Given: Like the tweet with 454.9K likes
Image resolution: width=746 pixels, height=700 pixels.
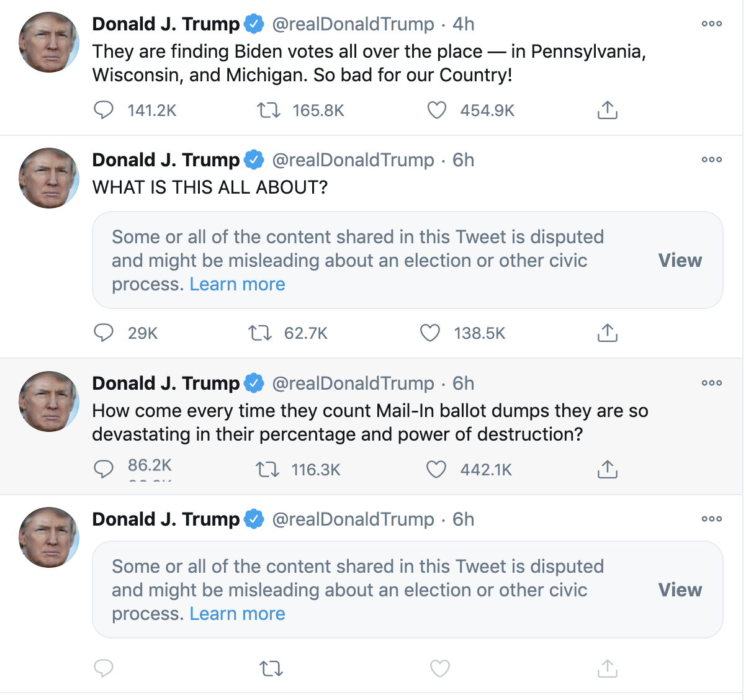Looking at the screenshot, I should coord(437,110).
